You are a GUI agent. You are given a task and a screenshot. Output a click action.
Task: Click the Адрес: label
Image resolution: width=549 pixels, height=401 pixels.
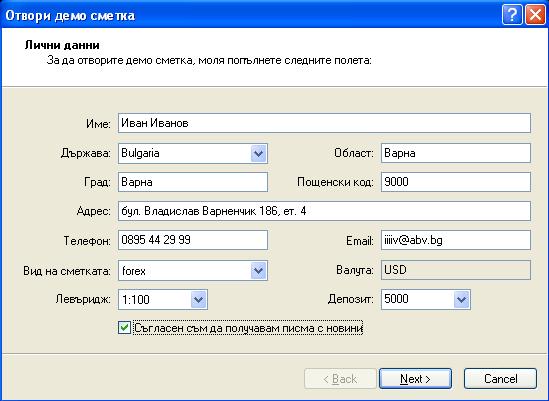pos(93,212)
